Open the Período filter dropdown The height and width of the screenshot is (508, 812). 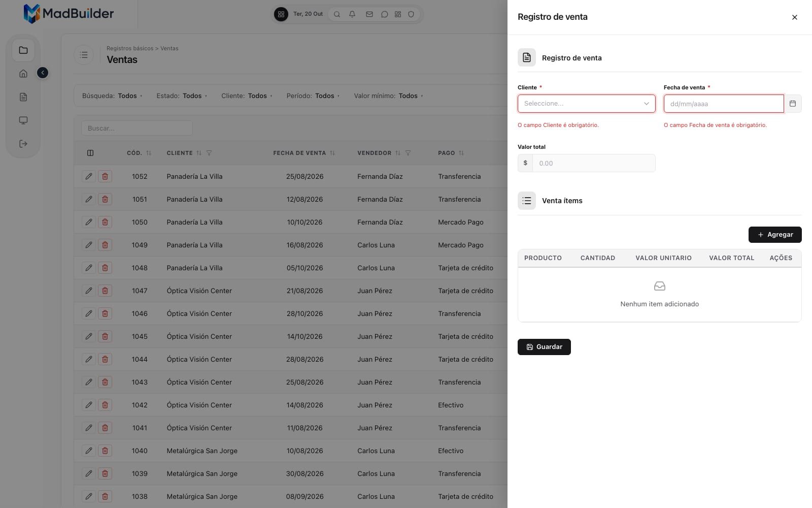coord(313,96)
